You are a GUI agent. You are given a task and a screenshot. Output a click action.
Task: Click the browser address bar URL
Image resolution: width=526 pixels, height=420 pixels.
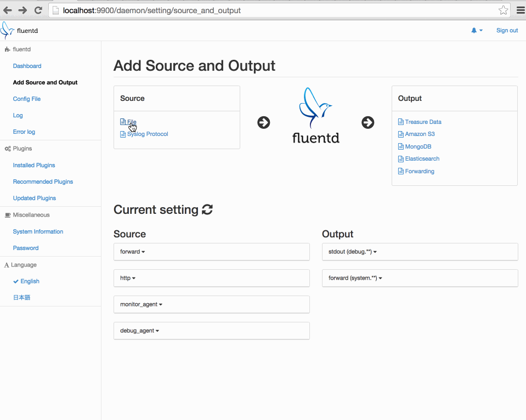[x=151, y=10]
